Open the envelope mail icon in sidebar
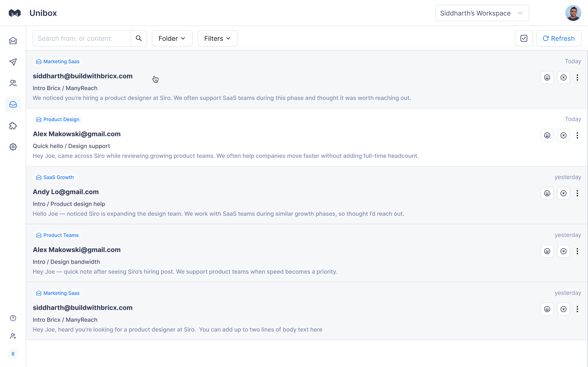The height and width of the screenshot is (367, 588). pyautogui.click(x=13, y=41)
